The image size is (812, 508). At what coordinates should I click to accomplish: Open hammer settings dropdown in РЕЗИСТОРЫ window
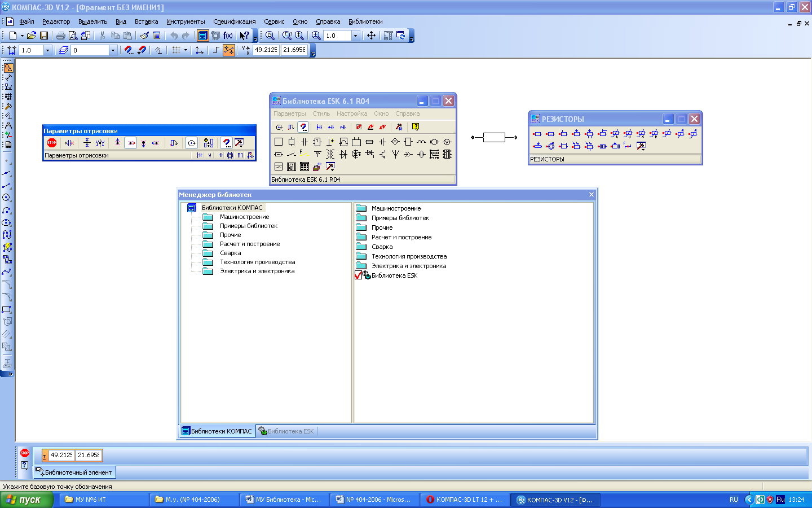tap(641, 146)
